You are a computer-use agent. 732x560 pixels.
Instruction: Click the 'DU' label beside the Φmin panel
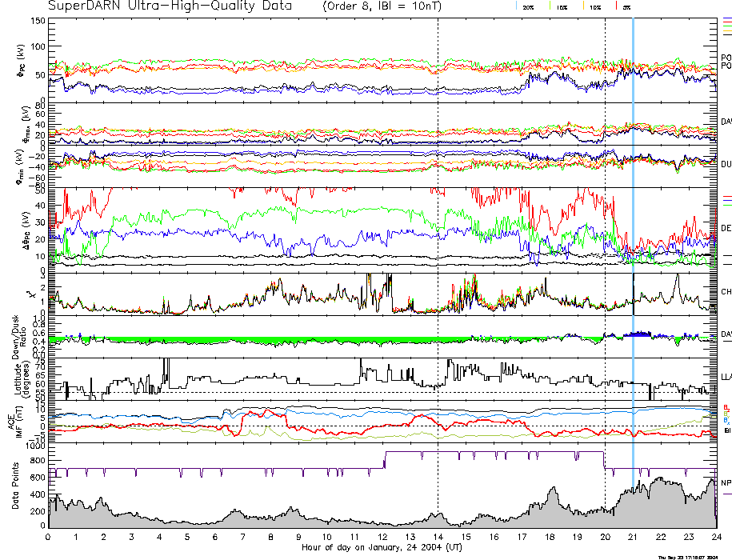pos(726,164)
